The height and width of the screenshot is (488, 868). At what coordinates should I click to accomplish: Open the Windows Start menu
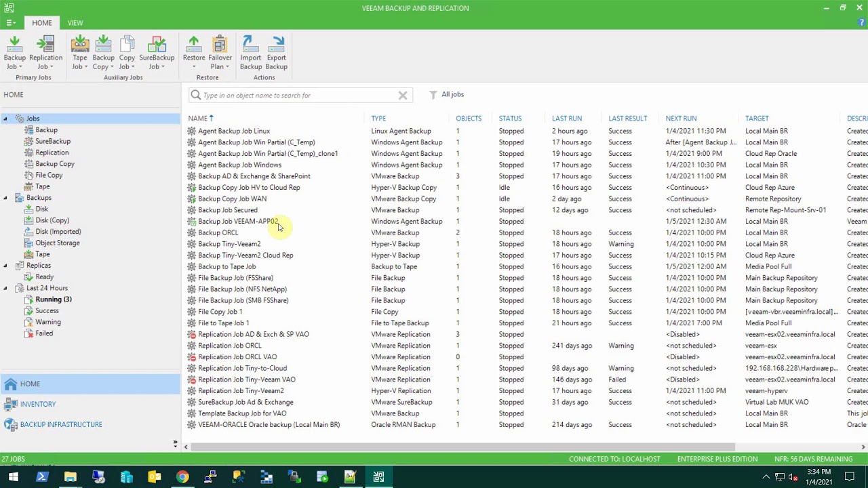pyautogui.click(x=13, y=477)
